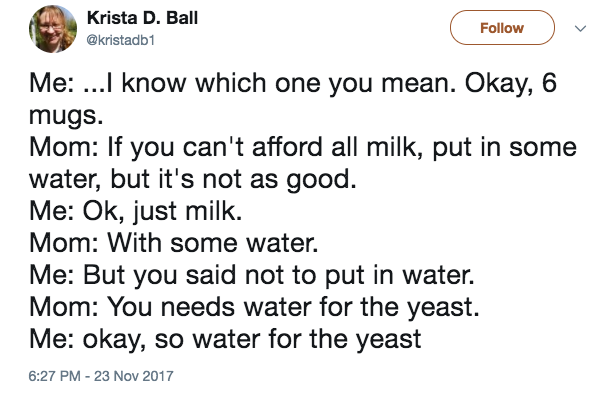Expand the tweet options chevron

point(580,28)
